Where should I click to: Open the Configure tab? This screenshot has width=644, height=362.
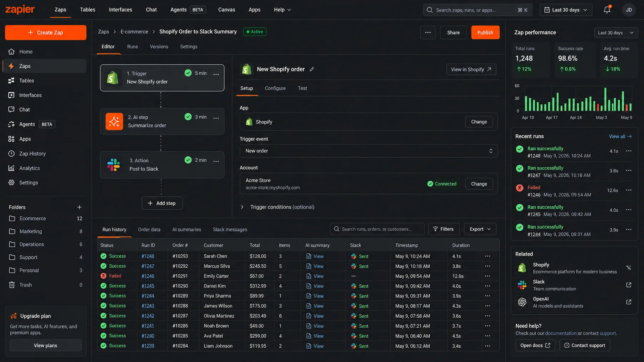pyautogui.click(x=275, y=88)
